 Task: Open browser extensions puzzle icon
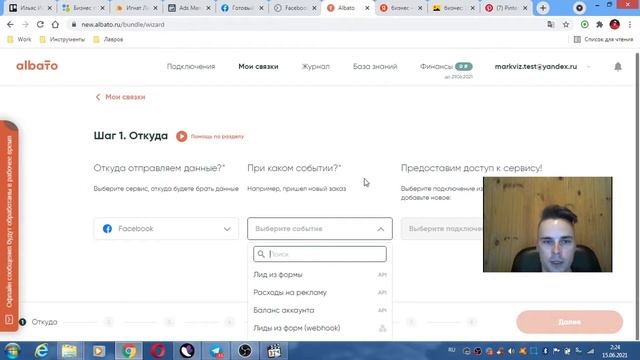[x=600, y=24]
